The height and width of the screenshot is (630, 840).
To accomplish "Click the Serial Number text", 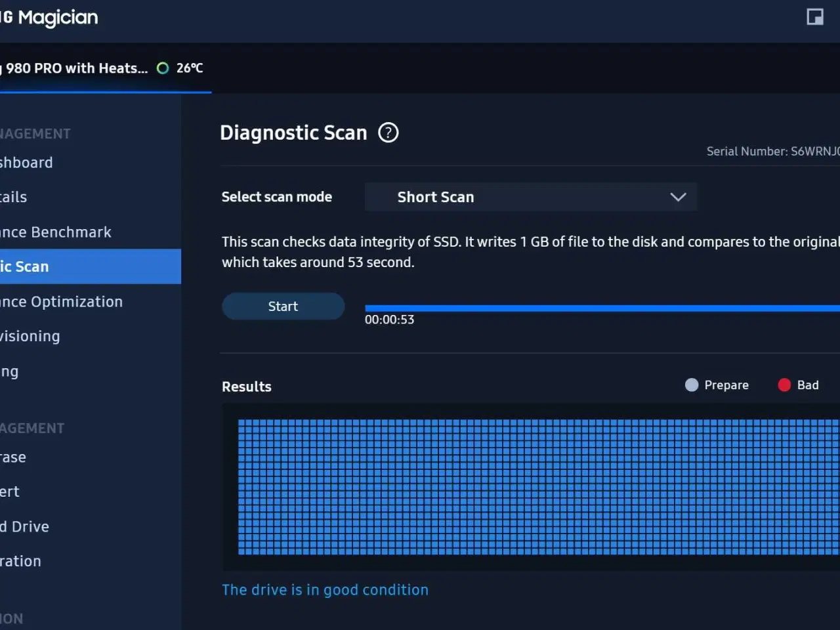I will coord(772,152).
